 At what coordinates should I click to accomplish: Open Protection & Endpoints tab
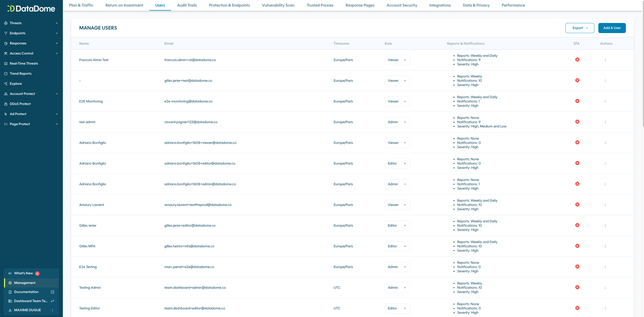229,5
